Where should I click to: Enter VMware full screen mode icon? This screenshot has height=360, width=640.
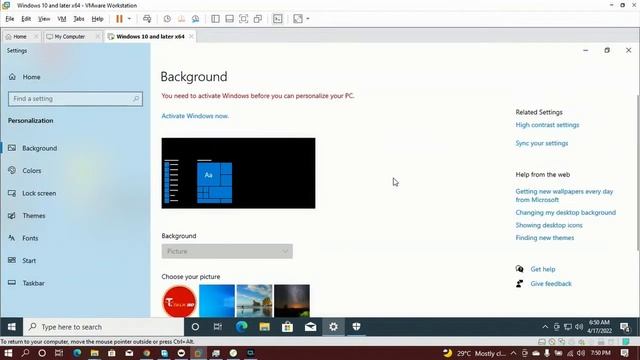243,19
